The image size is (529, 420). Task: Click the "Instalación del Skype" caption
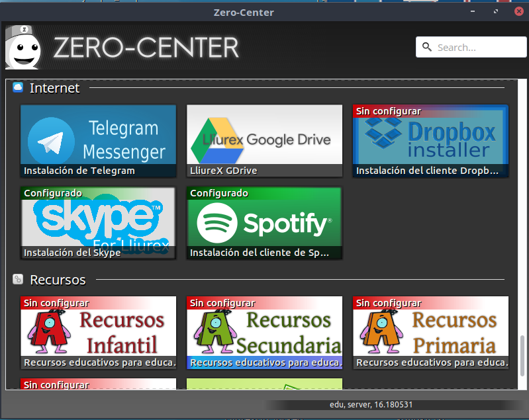(x=72, y=253)
